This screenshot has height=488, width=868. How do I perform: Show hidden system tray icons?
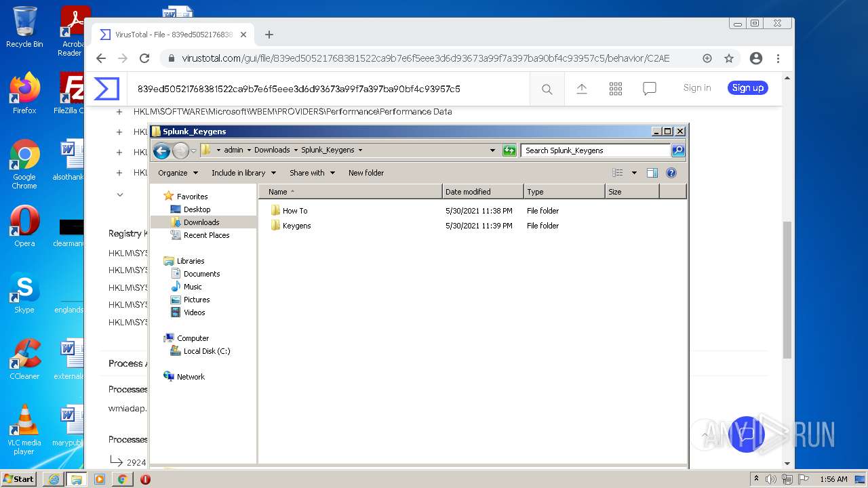tap(756, 479)
